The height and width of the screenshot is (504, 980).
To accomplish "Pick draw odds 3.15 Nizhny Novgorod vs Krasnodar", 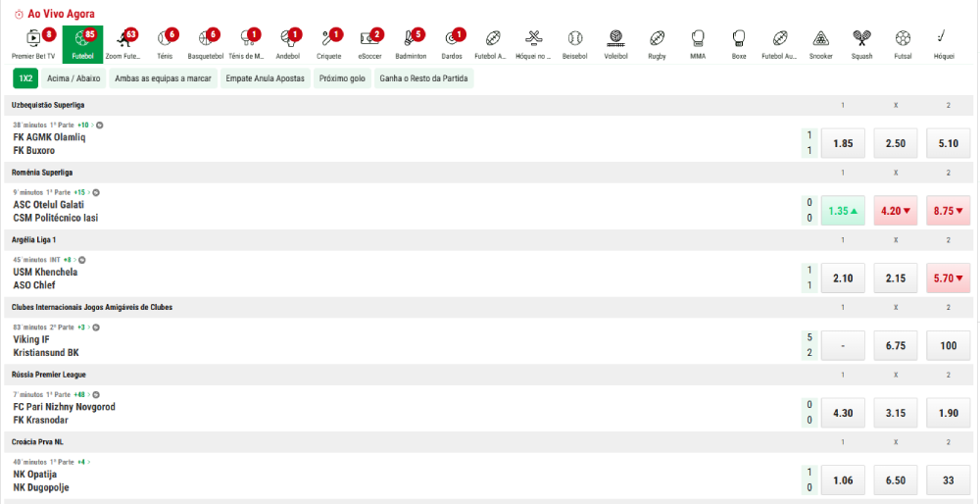I will (895, 414).
